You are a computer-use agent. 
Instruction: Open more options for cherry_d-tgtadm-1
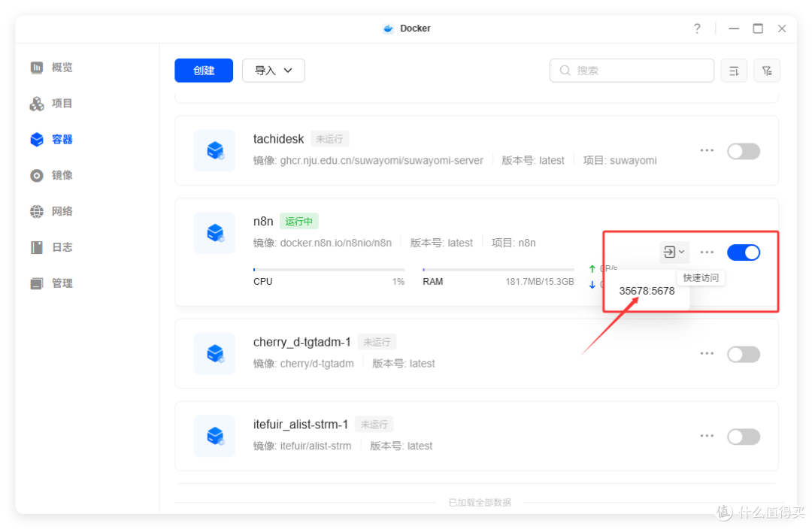(707, 353)
